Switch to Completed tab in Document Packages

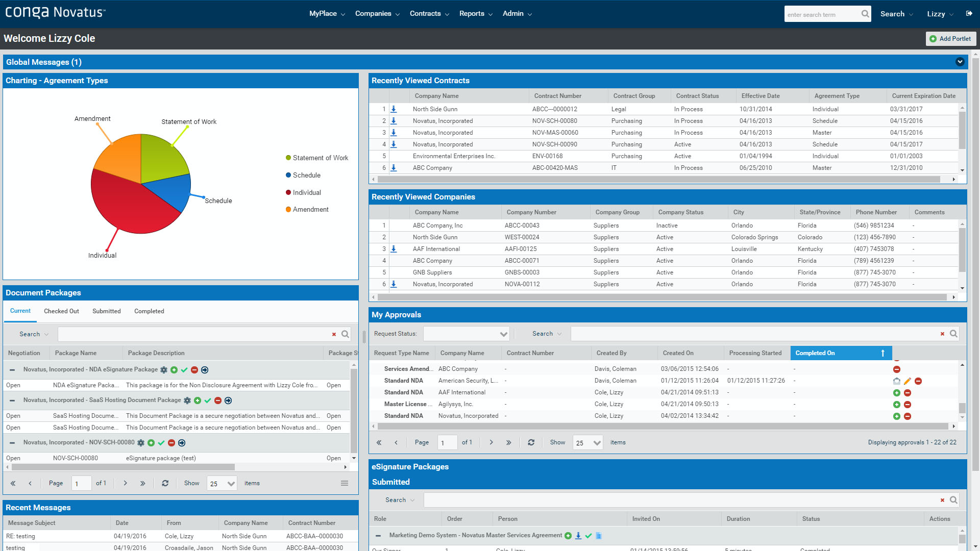point(149,311)
